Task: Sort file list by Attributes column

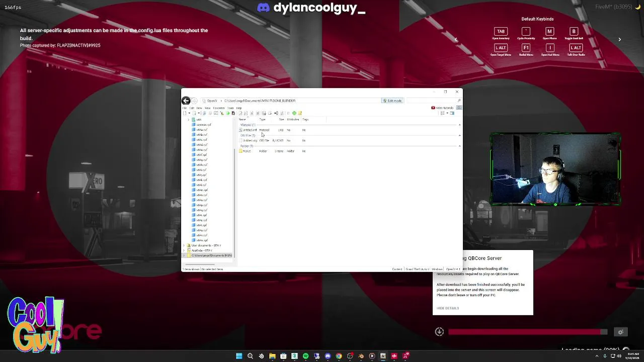Action: [x=293, y=120]
